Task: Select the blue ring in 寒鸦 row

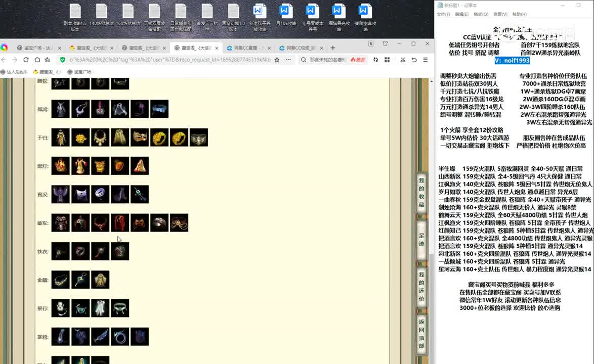Action: point(120,336)
